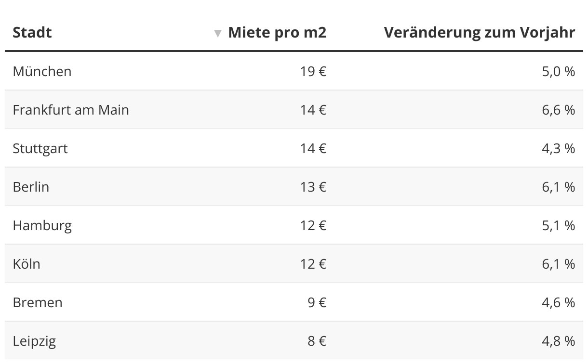This screenshot has height=364, width=588.
Task: Click the Leipzig city name
Action: [x=34, y=341]
